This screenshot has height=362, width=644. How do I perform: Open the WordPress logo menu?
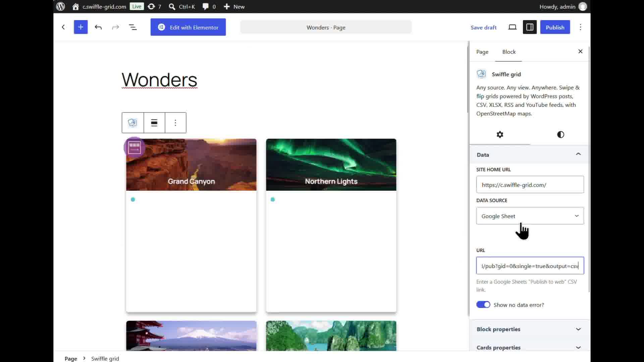[x=60, y=6]
